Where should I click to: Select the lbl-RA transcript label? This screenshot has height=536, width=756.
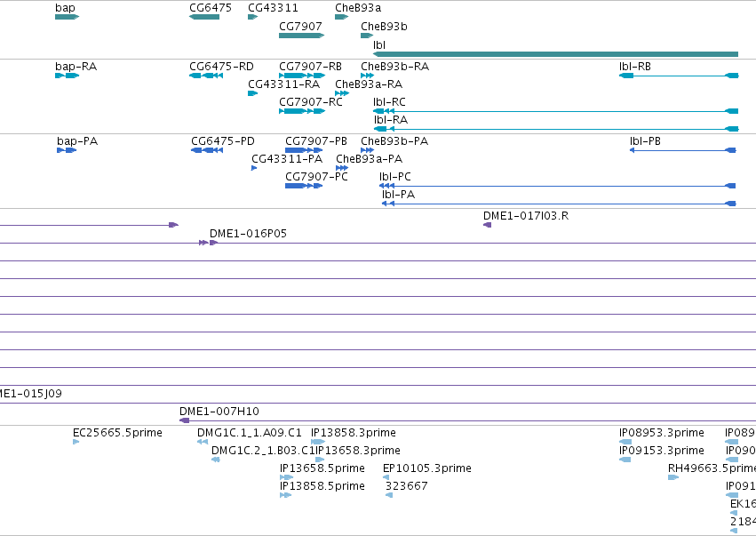coord(391,120)
